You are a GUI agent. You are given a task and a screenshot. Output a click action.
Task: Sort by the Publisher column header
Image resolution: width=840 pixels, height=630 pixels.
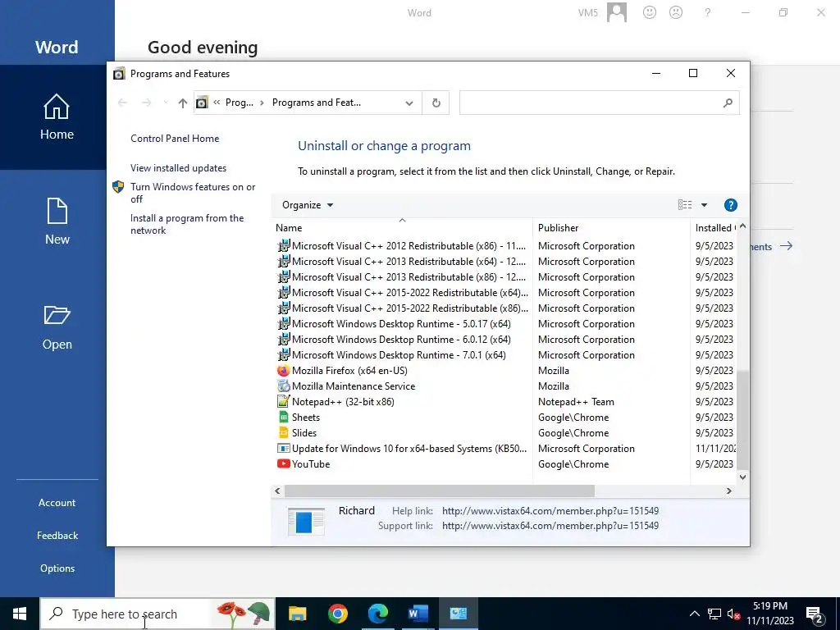611,228
